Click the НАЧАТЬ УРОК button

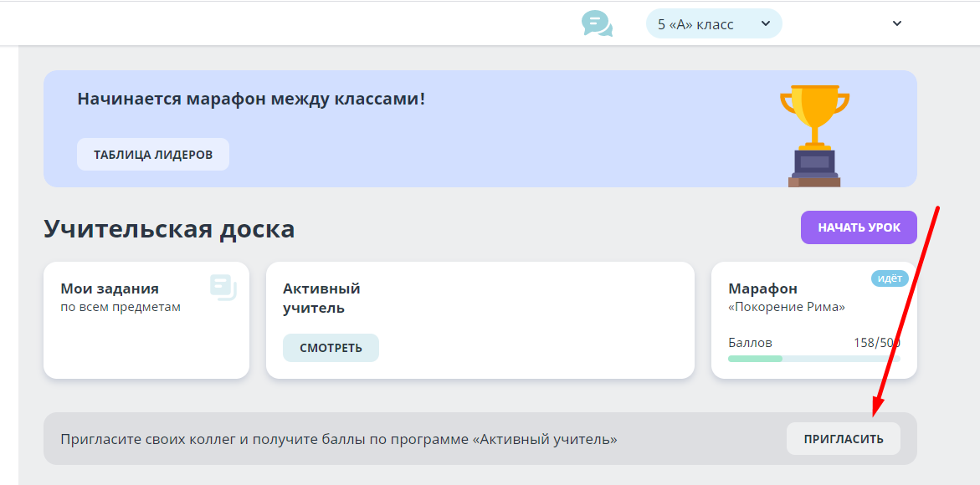[x=859, y=227]
